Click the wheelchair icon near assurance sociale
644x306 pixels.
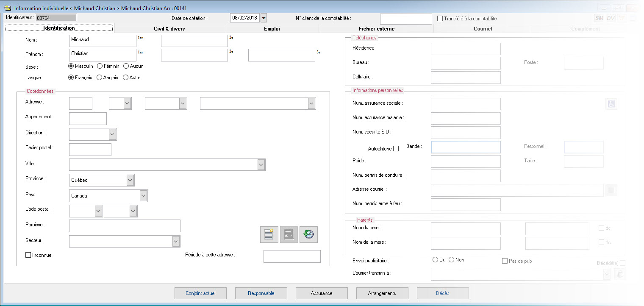point(611,104)
